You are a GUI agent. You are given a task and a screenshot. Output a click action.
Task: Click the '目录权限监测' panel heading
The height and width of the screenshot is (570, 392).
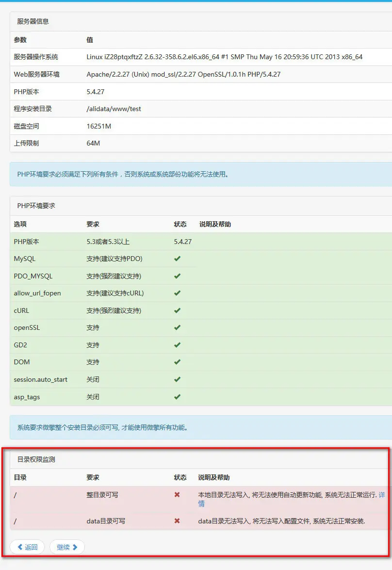point(36,459)
